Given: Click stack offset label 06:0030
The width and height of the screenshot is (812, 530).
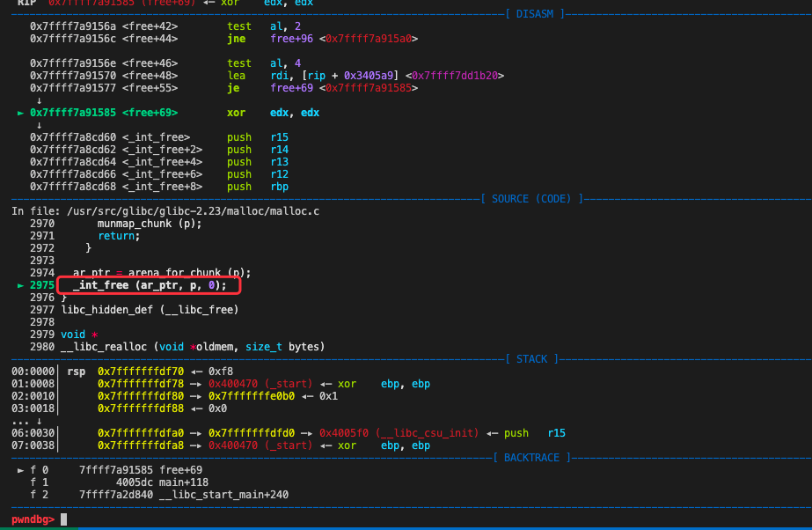Looking at the screenshot, I should 33,433.
